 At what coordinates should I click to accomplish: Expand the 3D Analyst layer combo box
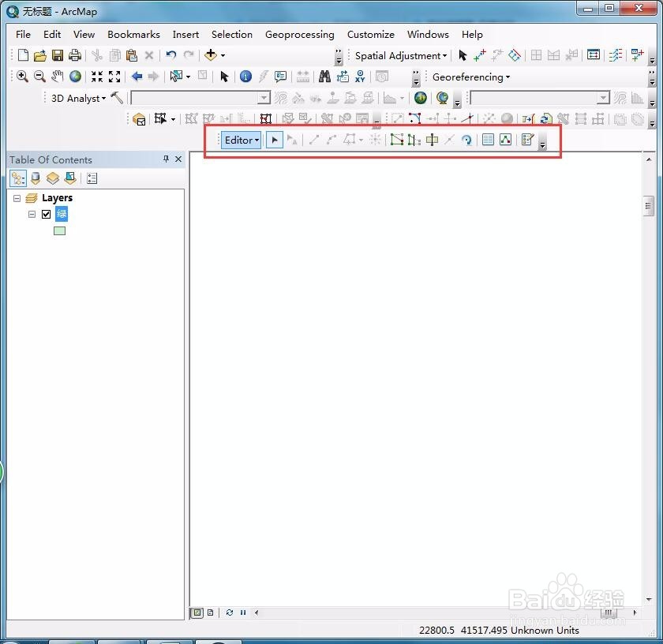[264, 98]
